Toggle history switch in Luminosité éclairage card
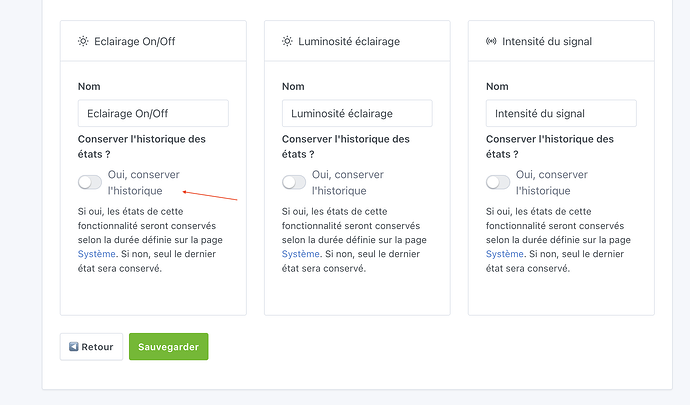 tap(294, 182)
